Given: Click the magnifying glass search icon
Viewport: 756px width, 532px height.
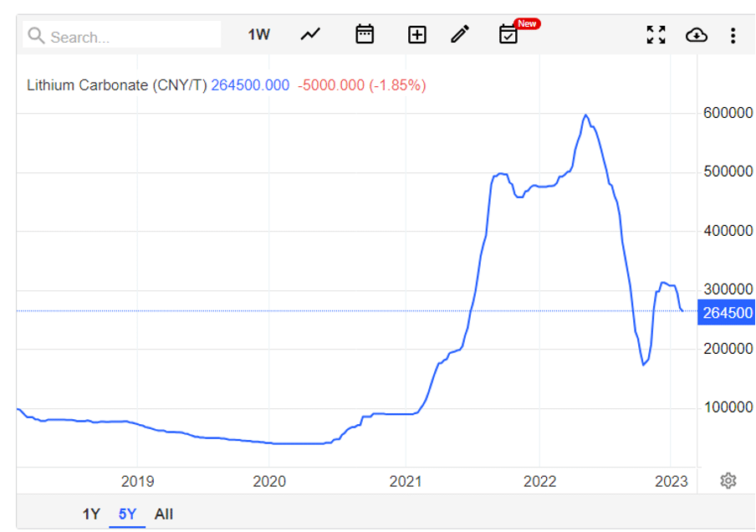Looking at the screenshot, I should (36, 36).
